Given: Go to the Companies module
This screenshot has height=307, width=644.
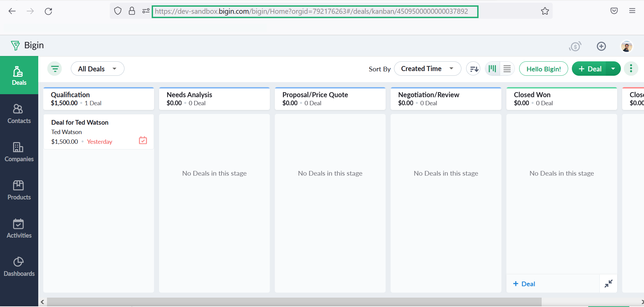Looking at the screenshot, I should tap(19, 152).
